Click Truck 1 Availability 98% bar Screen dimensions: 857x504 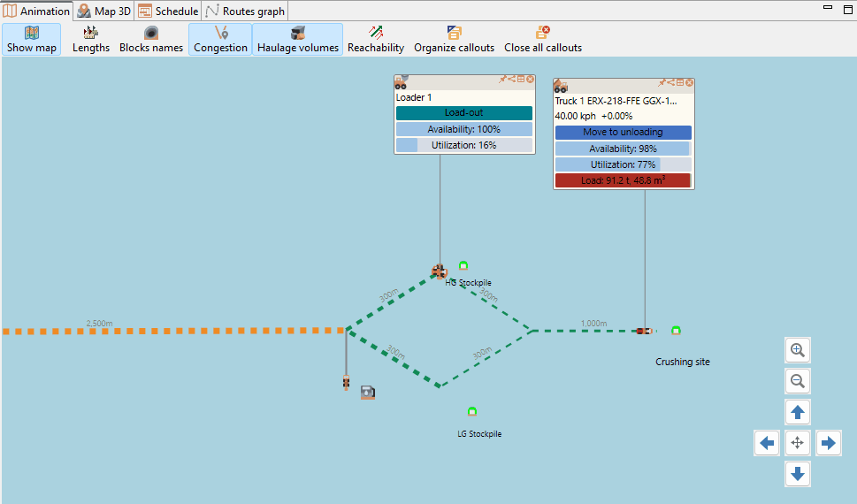point(624,149)
